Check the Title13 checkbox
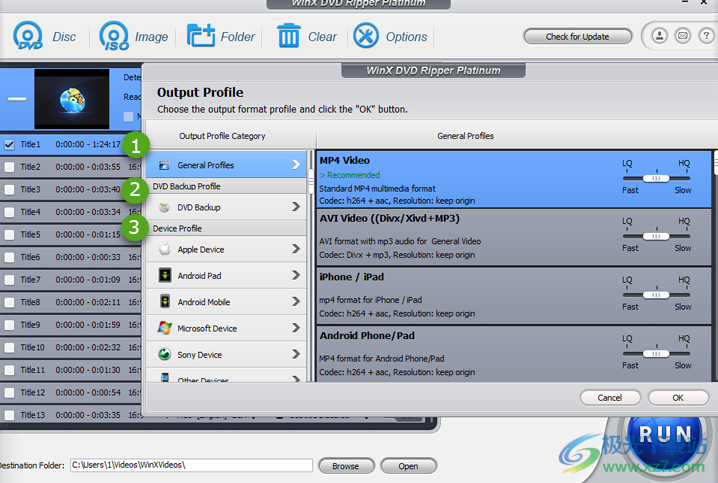Image resolution: width=718 pixels, height=483 pixels. (9, 415)
